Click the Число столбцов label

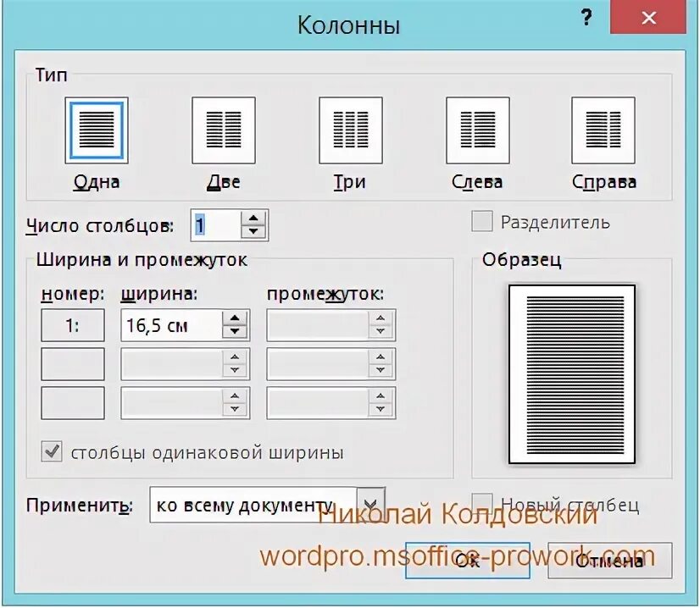(99, 226)
